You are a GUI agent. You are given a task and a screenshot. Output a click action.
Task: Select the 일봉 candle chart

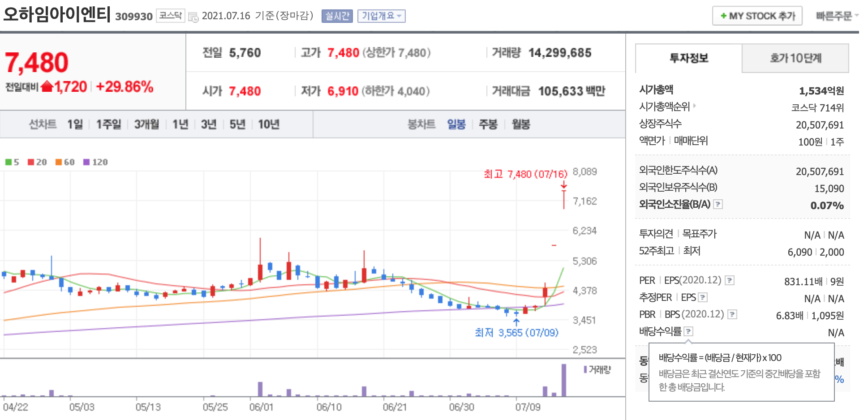(x=456, y=124)
